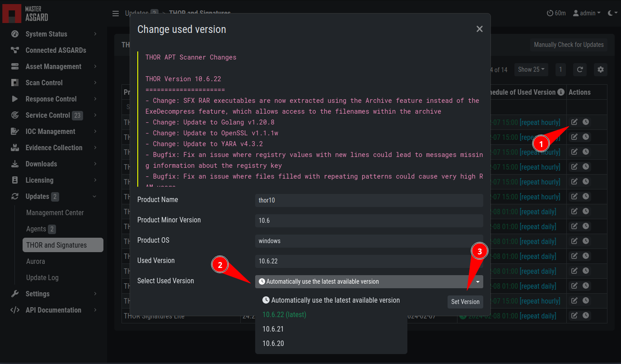Click the Product Minor Version field

(369, 221)
